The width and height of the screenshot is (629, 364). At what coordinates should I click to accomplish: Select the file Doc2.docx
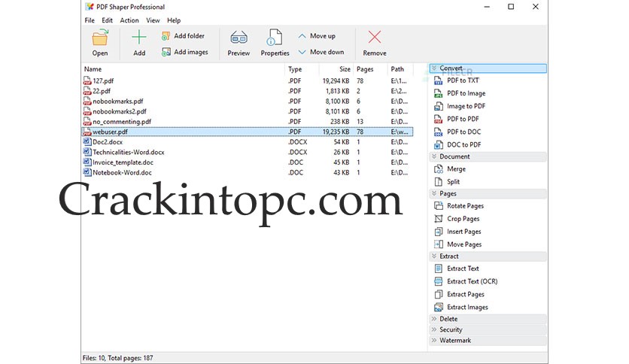click(x=108, y=142)
